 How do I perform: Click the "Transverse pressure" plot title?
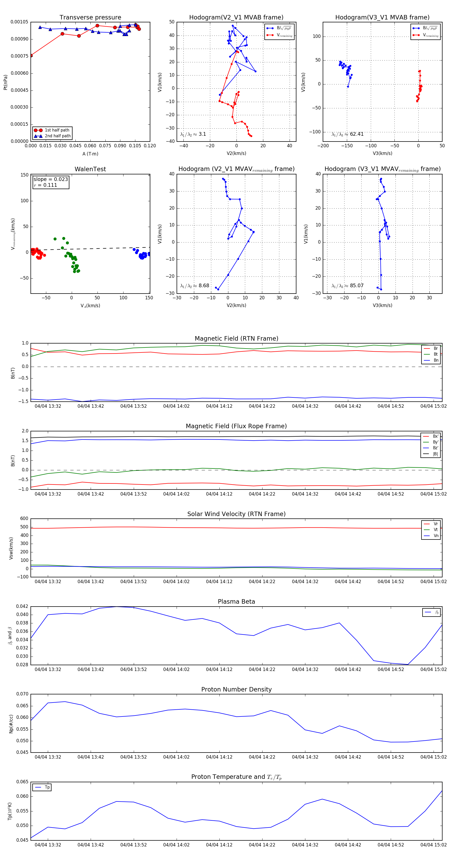[x=90, y=18]
